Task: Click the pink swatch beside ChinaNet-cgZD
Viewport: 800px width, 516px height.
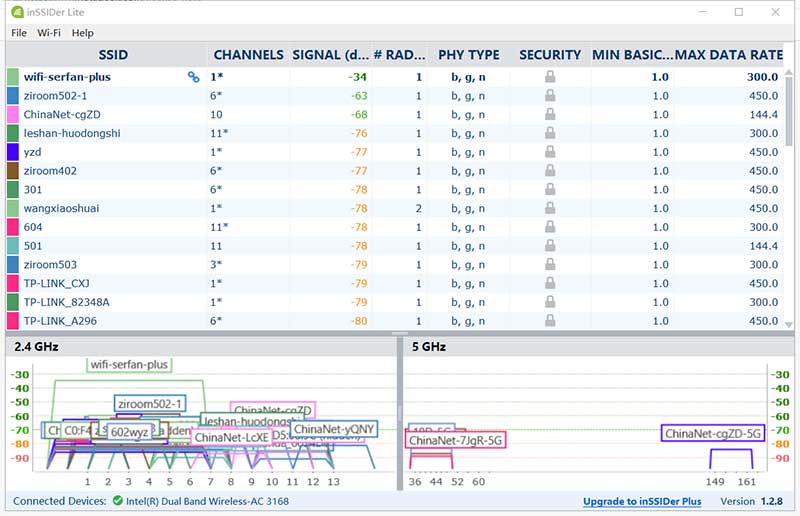Action: pyautogui.click(x=13, y=115)
